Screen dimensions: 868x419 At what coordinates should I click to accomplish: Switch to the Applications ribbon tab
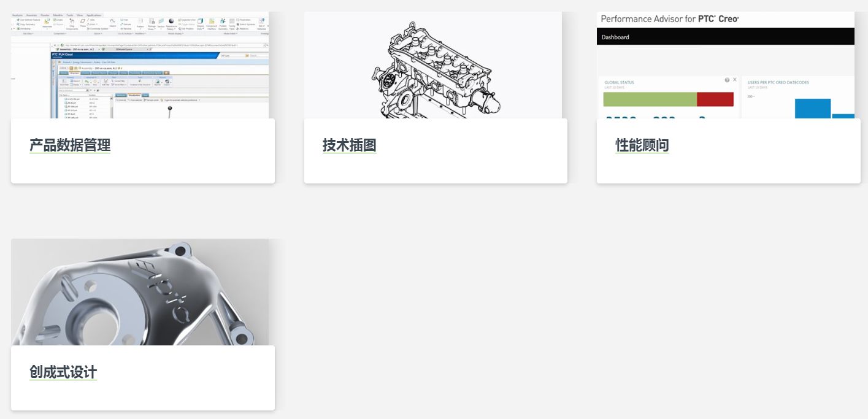[94, 14]
